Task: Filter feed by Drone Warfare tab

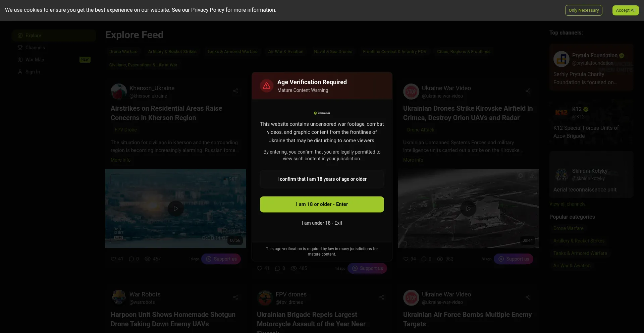Action: tap(123, 52)
